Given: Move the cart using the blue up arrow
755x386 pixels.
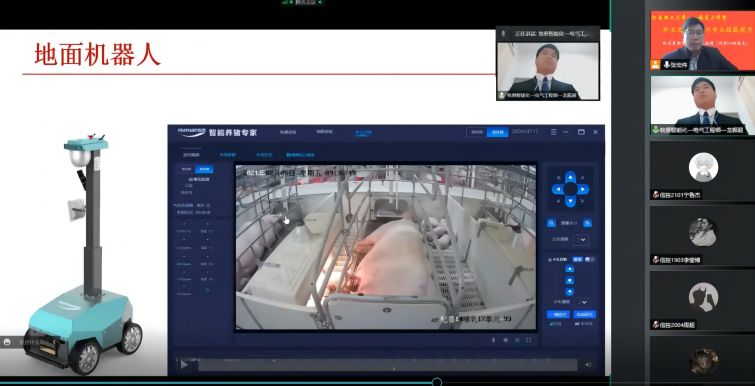Looking at the screenshot, I should click(x=570, y=269).
